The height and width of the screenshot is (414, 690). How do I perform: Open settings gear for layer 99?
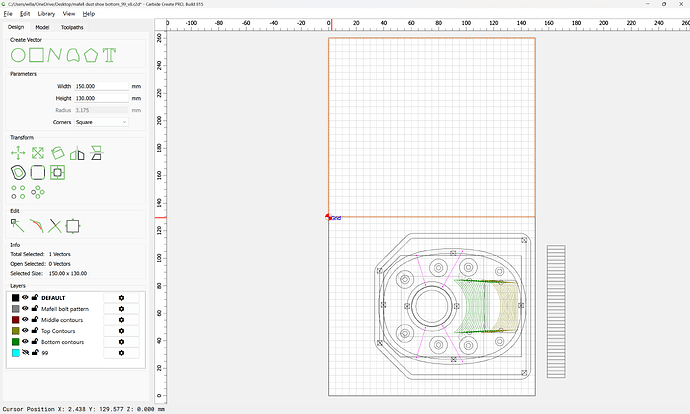121,353
